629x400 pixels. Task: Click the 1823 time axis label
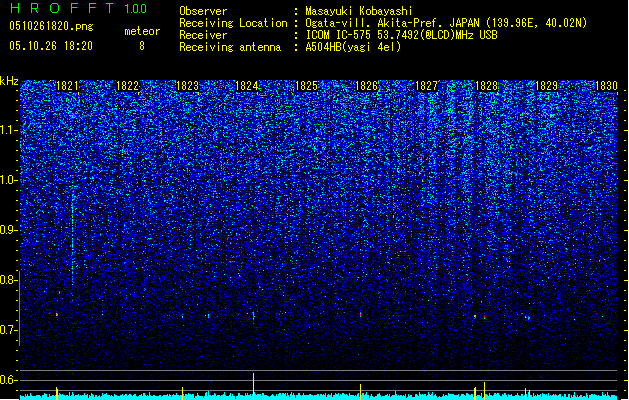(187, 86)
